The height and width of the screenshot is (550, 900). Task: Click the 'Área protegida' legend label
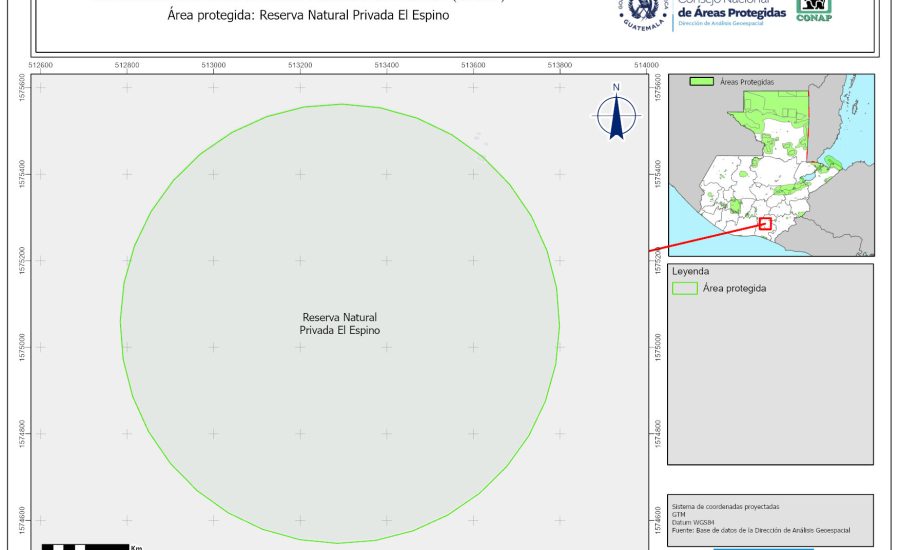pos(735,288)
